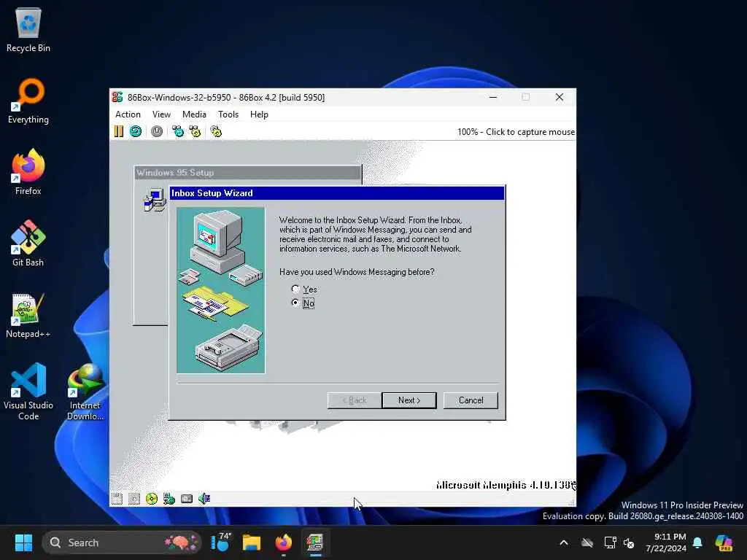Click the teal hard reset icon
Viewport: 747px width, 560px height.
click(136, 131)
